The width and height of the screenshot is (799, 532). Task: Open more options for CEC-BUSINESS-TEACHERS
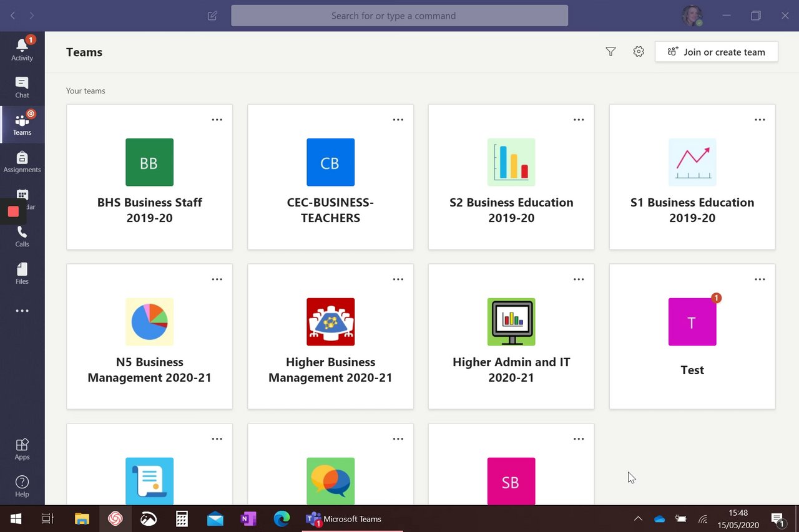coord(398,120)
